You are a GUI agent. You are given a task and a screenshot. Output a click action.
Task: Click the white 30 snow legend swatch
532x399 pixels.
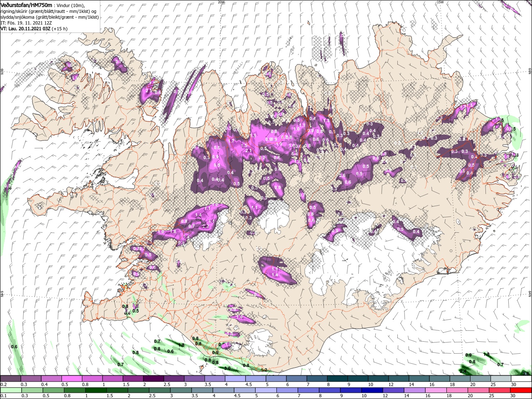[x=522, y=379]
